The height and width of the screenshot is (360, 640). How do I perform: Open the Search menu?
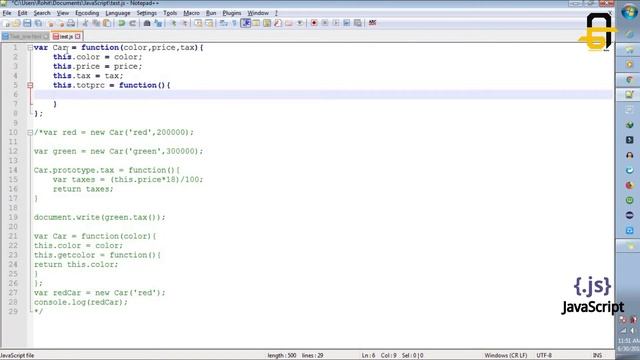click(x=42, y=13)
